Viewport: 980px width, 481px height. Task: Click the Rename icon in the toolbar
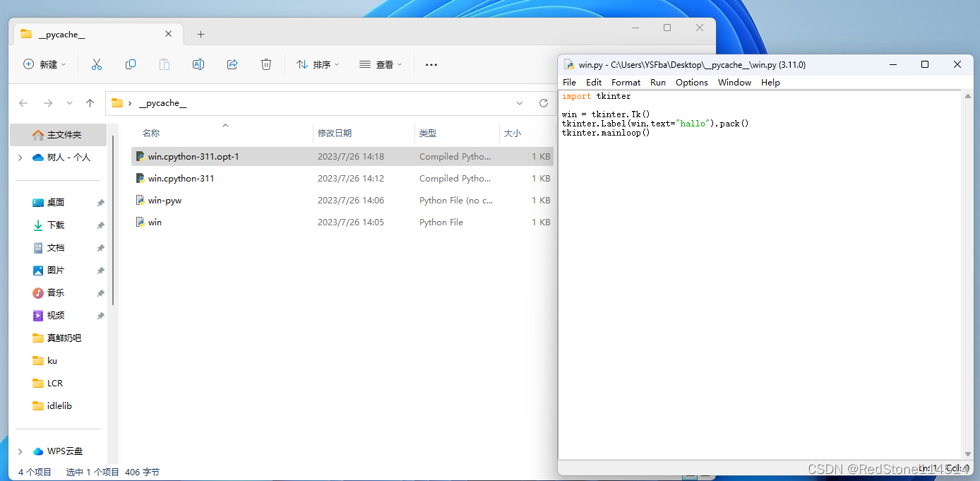click(198, 64)
